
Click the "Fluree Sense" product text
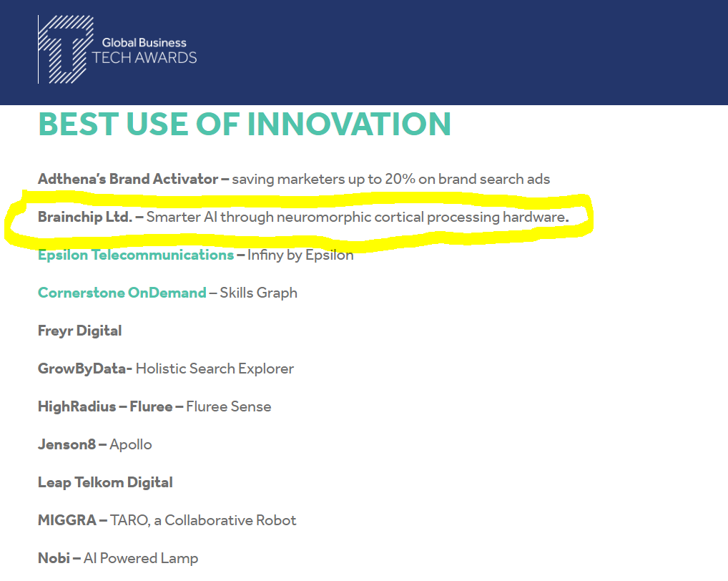pyautogui.click(x=229, y=406)
